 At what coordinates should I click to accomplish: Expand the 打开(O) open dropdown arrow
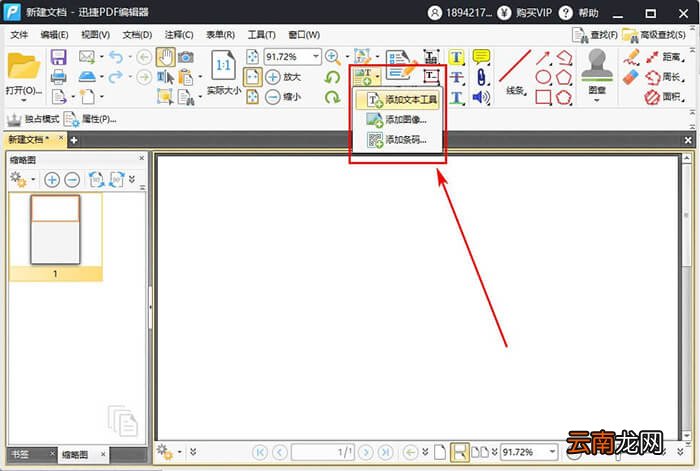pos(23,100)
